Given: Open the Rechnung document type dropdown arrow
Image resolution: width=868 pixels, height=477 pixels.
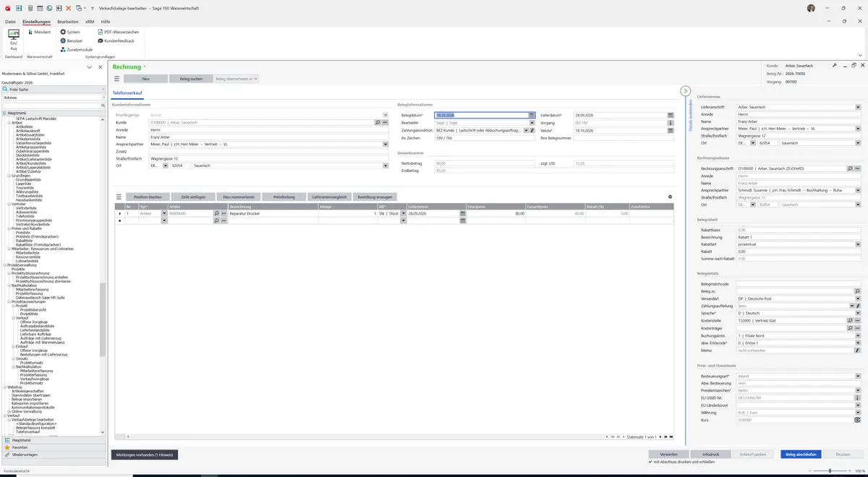Looking at the screenshot, I should click(145, 66).
